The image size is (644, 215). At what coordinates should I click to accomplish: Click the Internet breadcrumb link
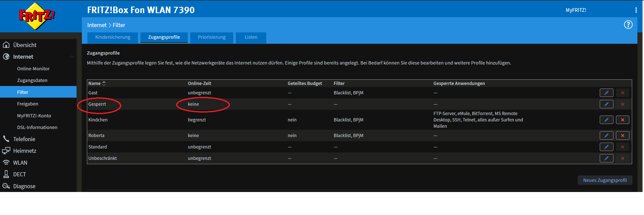[x=97, y=25]
